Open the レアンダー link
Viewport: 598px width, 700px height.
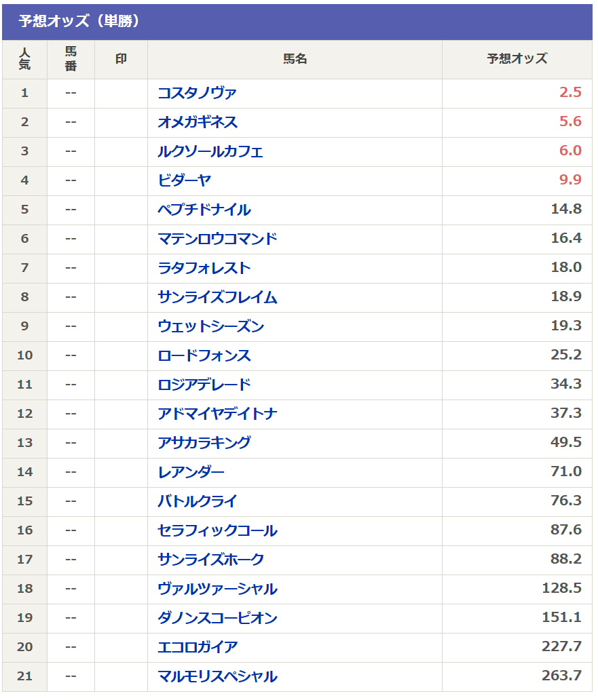point(191,472)
